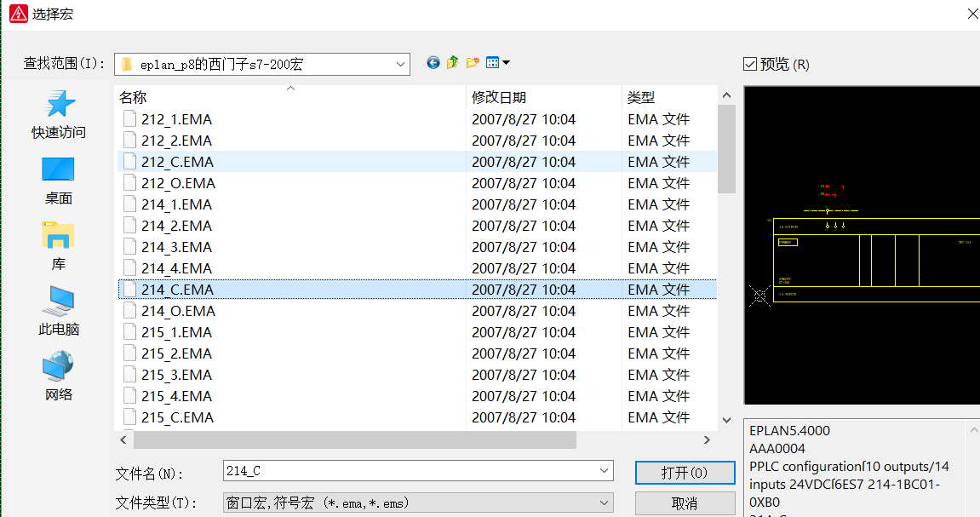Select This PC (此电脑) in sidebar
This screenshot has width=980, height=517.
(59, 311)
